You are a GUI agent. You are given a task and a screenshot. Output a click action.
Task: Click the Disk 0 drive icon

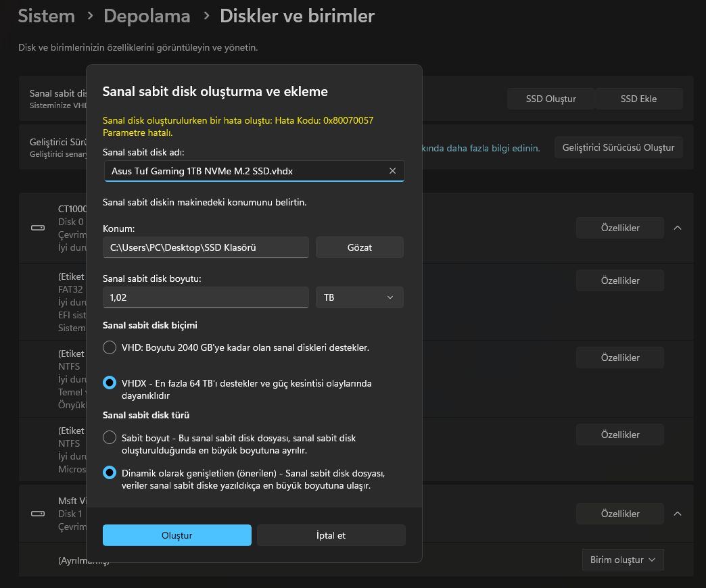[38, 228]
